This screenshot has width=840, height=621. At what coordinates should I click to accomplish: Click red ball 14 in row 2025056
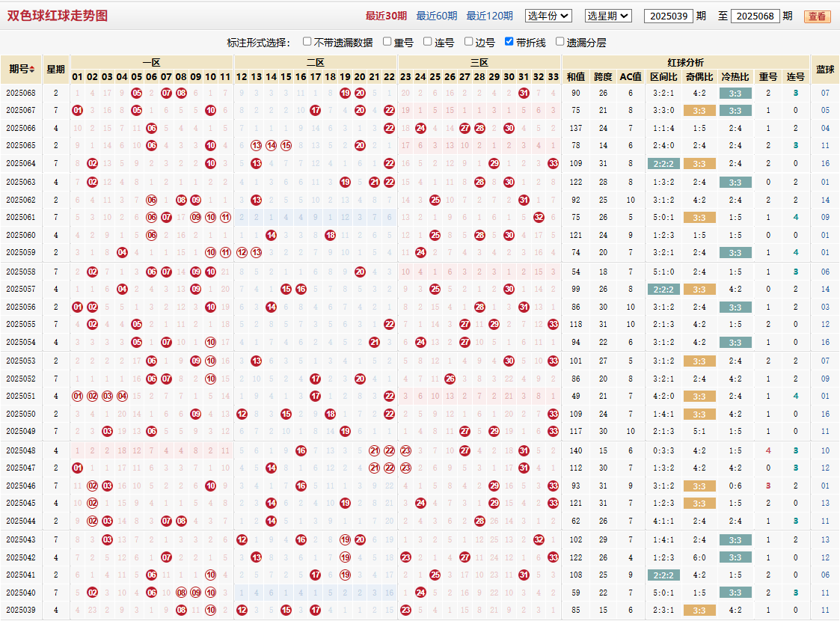pyautogui.click(x=272, y=308)
